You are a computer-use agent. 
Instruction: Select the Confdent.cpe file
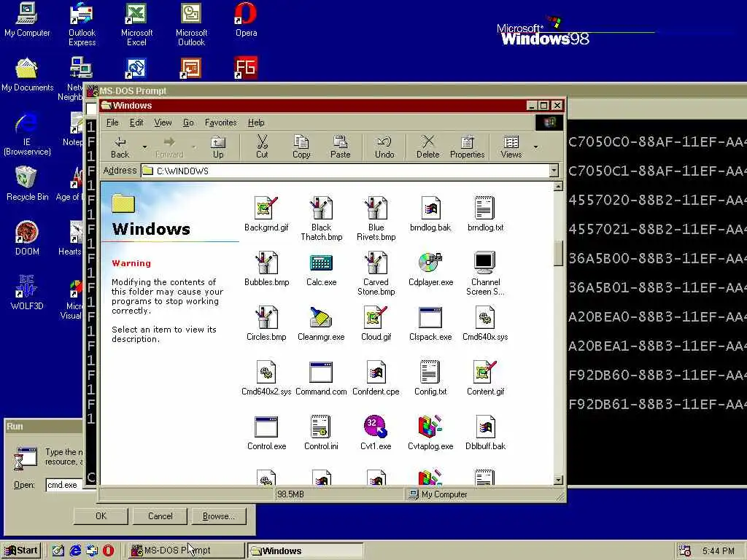click(376, 378)
